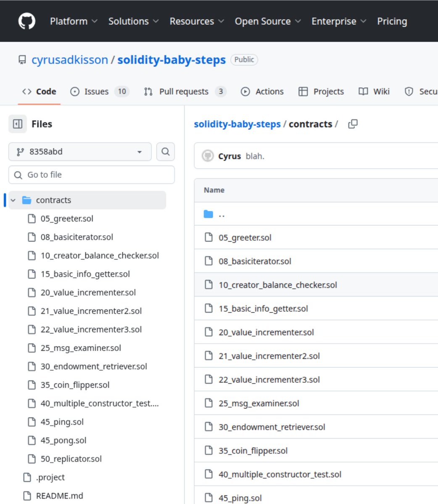Open the Projects tab
This screenshot has width=438, height=504.
coord(321,92)
